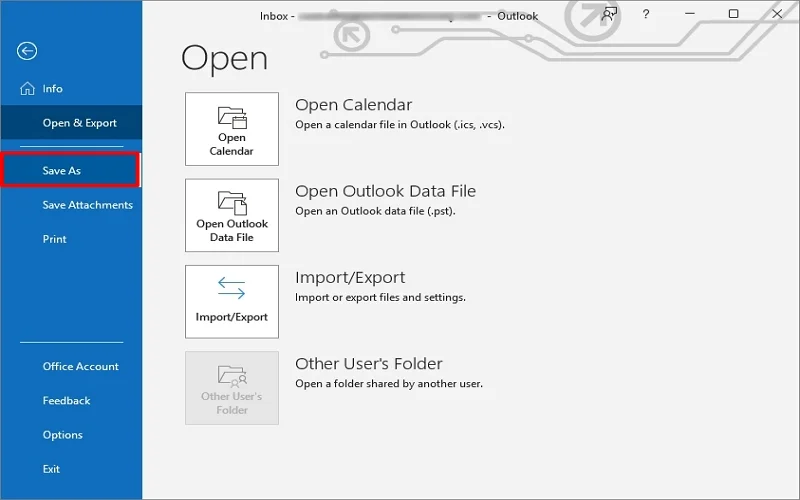Viewport: 800px width, 500px height.
Task: Click the feedback person icon in title bar
Action: 609,14
